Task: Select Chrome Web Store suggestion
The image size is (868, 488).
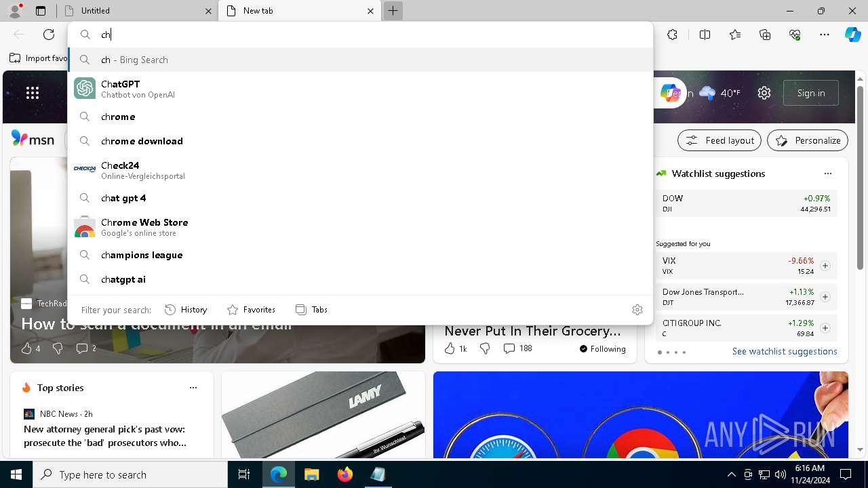Action: tap(360, 227)
